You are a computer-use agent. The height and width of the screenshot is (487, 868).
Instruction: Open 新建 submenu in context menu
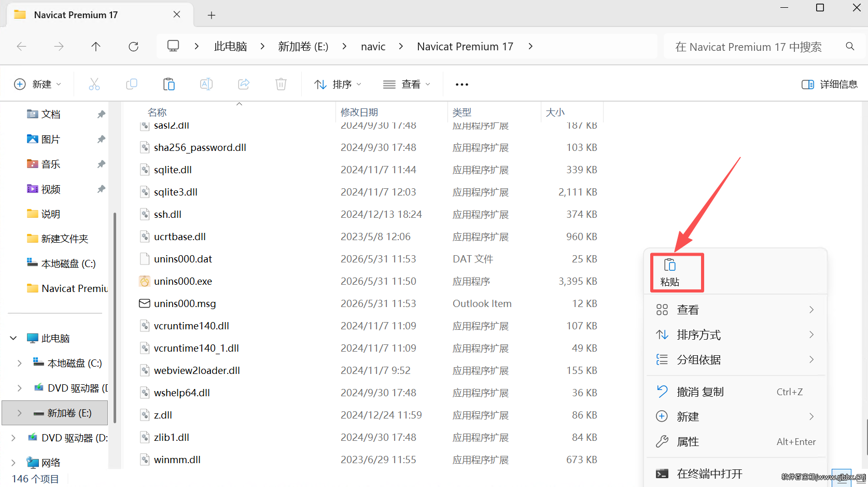coord(735,416)
